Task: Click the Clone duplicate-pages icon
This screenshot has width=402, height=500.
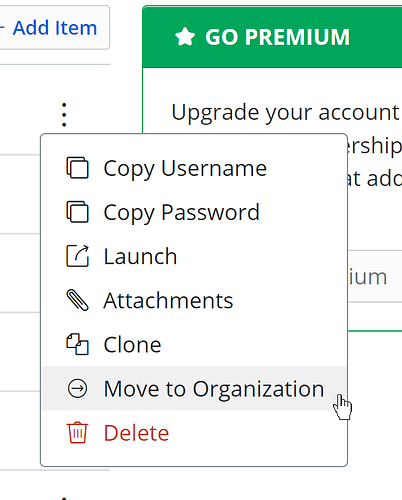Action: 77,344
